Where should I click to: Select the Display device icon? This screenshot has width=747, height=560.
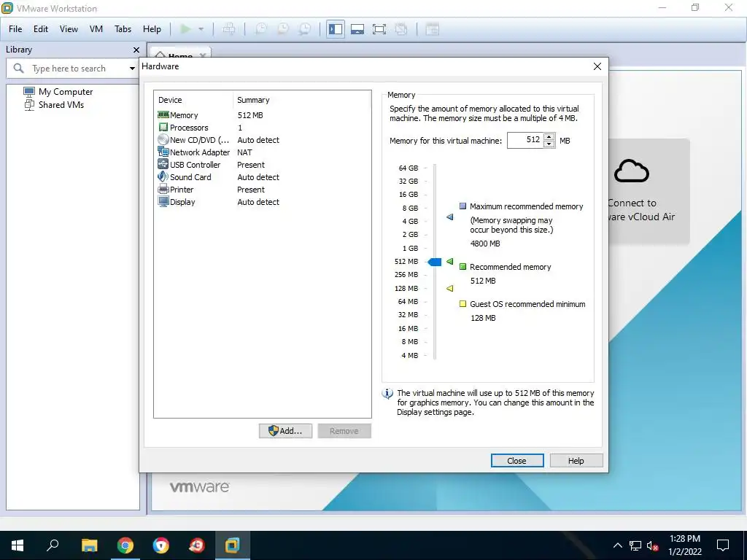click(163, 201)
